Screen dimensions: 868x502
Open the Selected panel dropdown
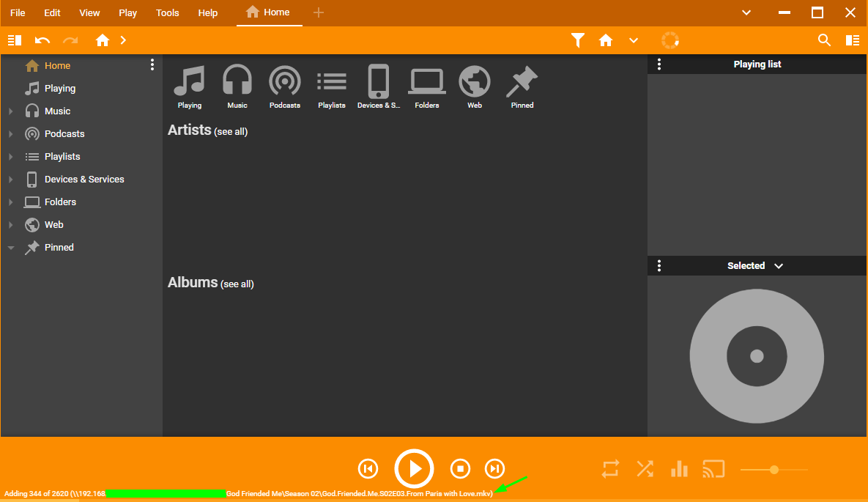(x=779, y=266)
